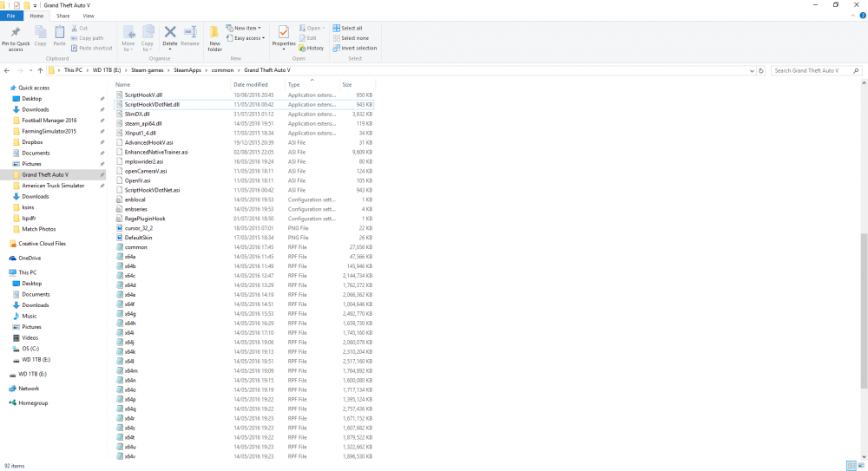Image resolution: width=868 pixels, height=471 pixels.
Task: Click the file list vertical scrollbar
Action: (x=864, y=311)
